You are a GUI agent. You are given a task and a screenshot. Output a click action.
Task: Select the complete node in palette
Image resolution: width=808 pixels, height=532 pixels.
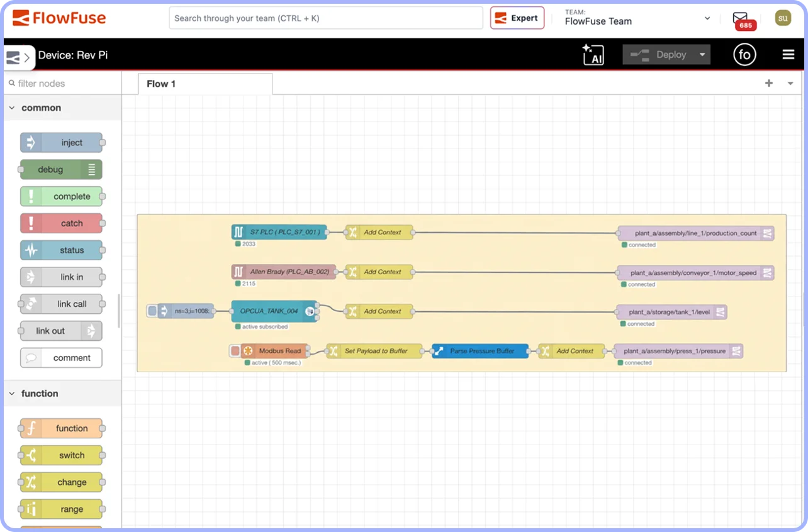click(61, 197)
